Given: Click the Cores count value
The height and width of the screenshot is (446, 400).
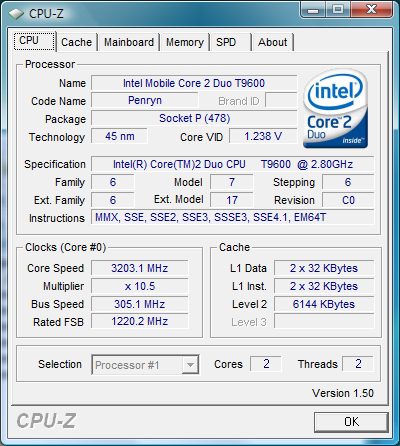Looking at the screenshot, I should 266,364.
